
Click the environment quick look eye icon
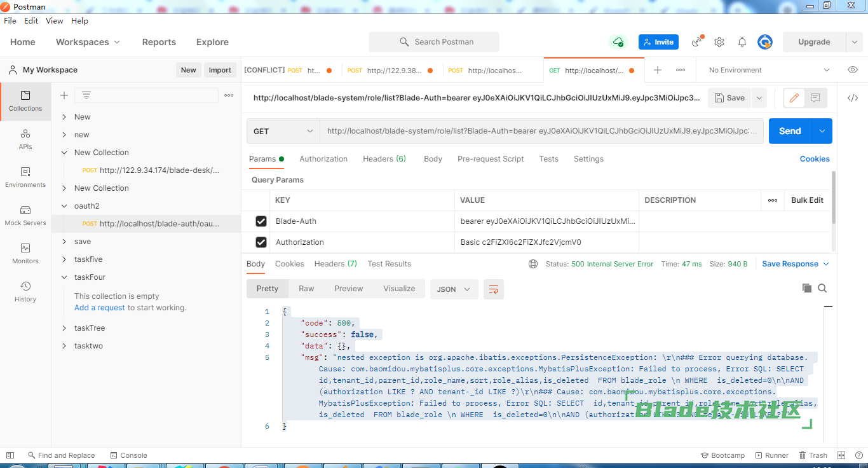coord(853,70)
